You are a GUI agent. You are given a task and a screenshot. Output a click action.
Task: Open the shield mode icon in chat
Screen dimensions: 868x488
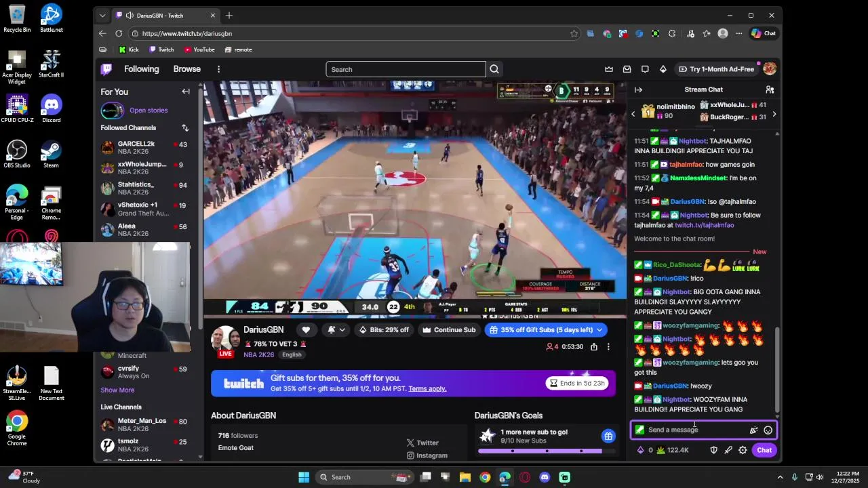[713, 450]
